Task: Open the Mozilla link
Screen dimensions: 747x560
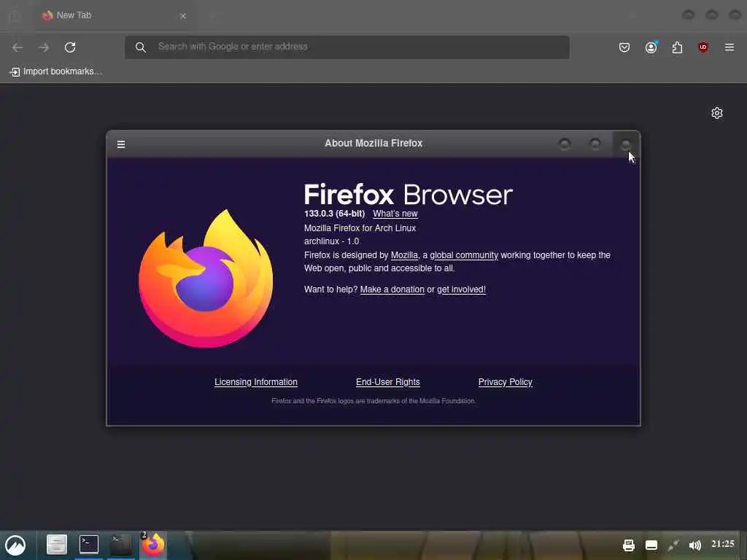Action: point(404,255)
